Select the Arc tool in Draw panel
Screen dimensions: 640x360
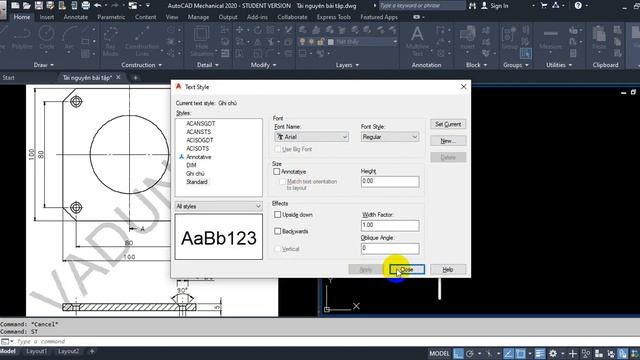tap(69, 38)
